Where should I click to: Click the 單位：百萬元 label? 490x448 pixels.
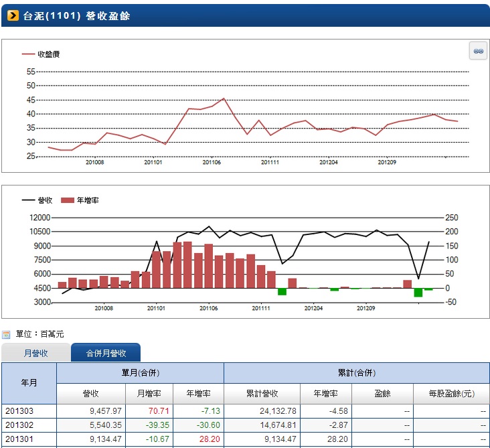[40, 334]
